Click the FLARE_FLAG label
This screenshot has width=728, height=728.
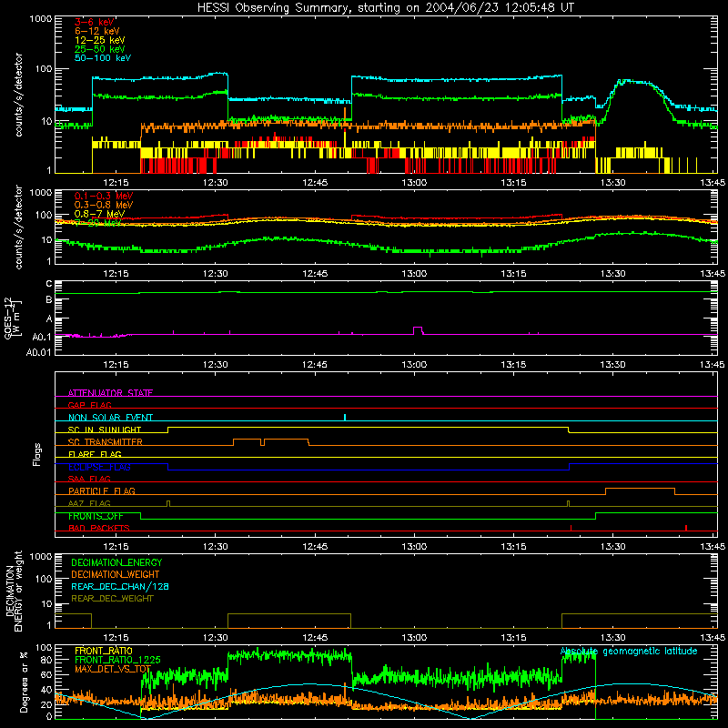[95, 454]
